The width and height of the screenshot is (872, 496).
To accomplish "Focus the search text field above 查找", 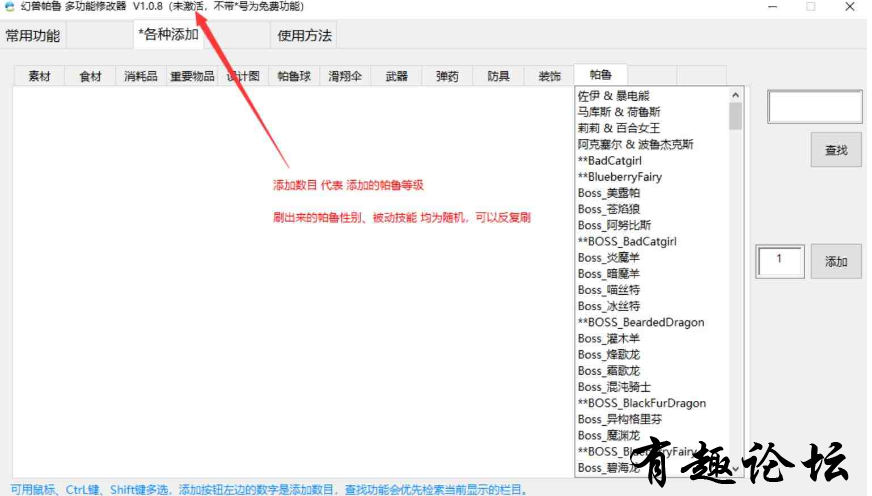I will click(815, 107).
